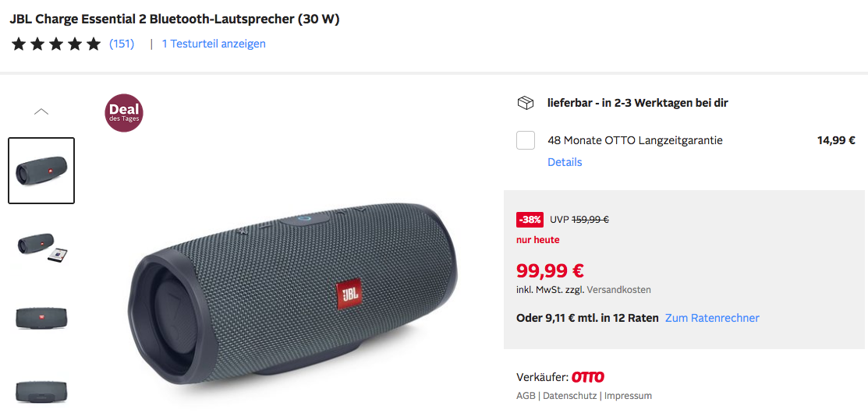Viewport: 868px width, 413px height.
Task: Click the OTTO seller logo
Action: [588, 377]
